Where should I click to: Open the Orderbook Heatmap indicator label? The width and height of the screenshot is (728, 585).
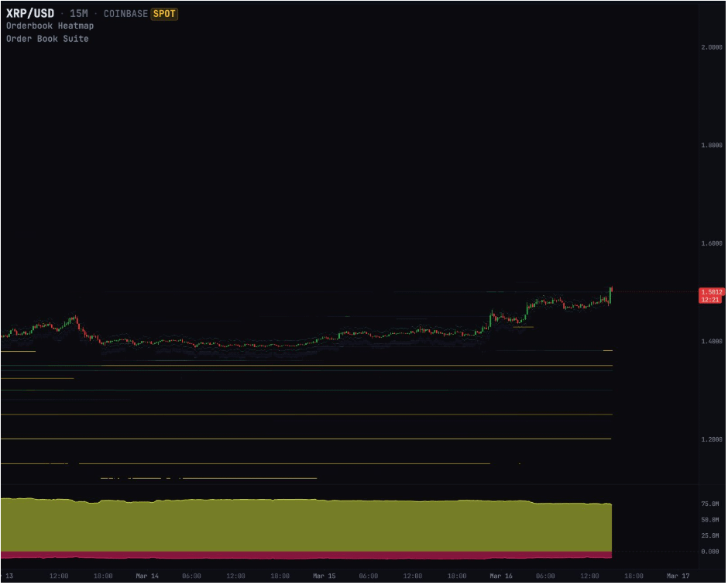(x=50, y=26)
